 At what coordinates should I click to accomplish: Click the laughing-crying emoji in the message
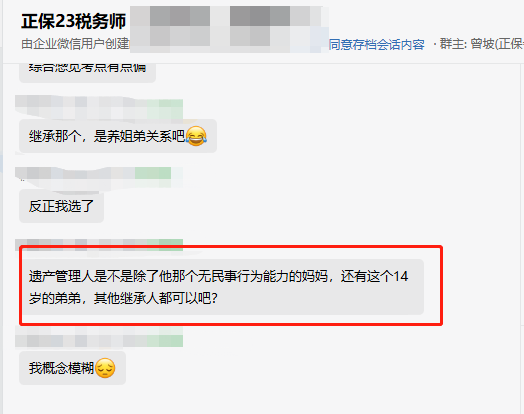(196, 136)
